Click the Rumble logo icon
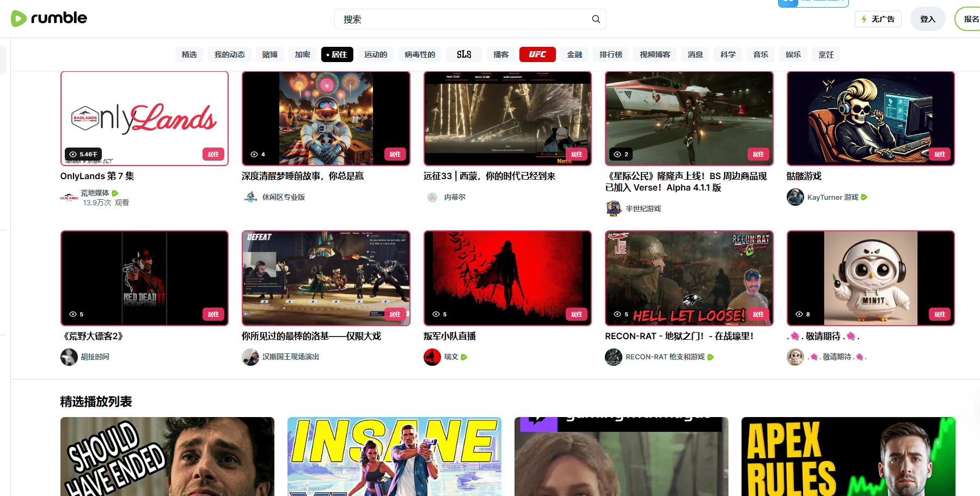The image size is (980, 496). coord(19,19)
